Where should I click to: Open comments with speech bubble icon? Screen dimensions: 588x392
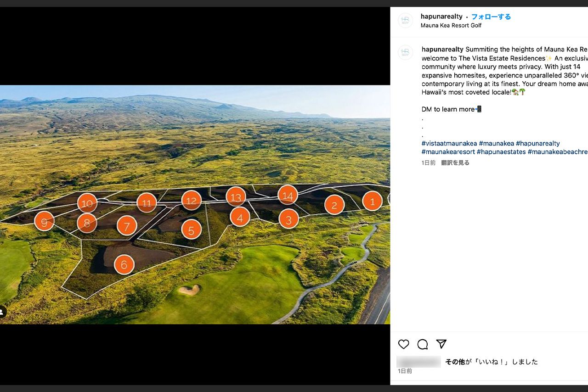(423, 344)
